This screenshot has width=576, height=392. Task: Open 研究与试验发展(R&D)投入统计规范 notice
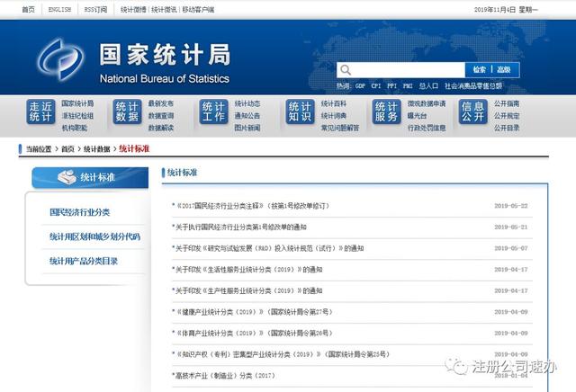pos(269,248)
